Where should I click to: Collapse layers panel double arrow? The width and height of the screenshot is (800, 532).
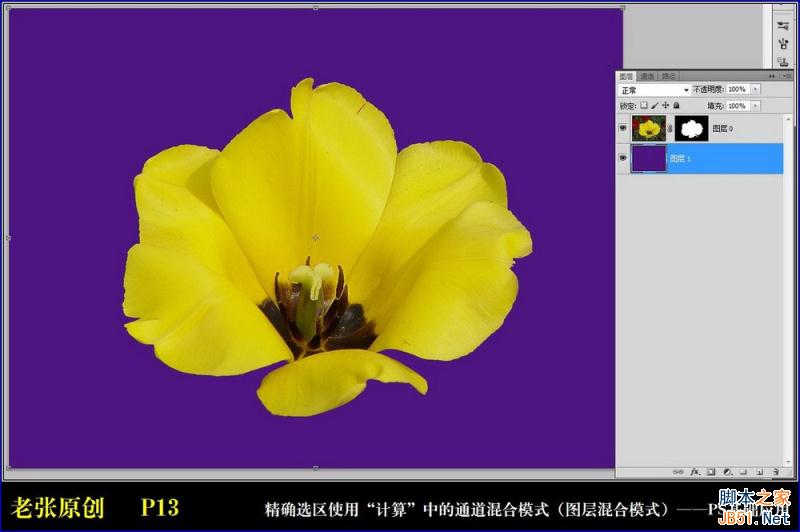[x=771, y=76]
